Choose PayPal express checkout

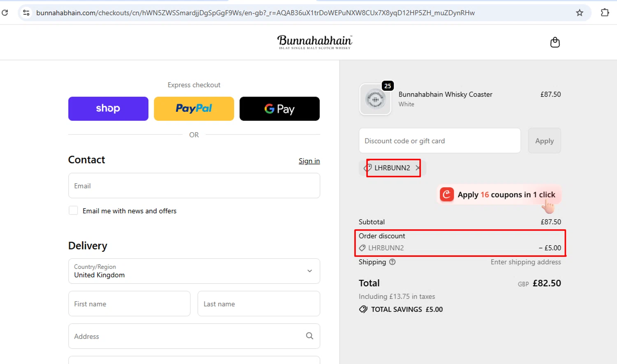pos(194,108)
